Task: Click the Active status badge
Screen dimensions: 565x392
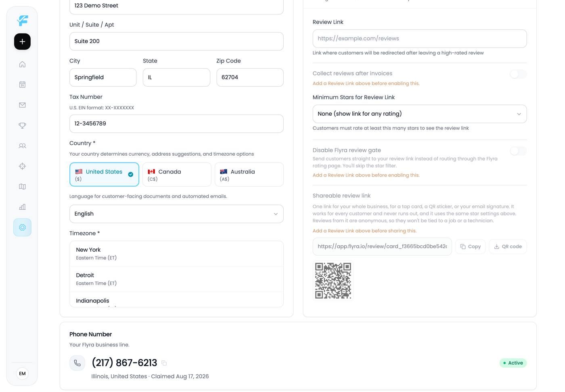Action: (513, 363)
